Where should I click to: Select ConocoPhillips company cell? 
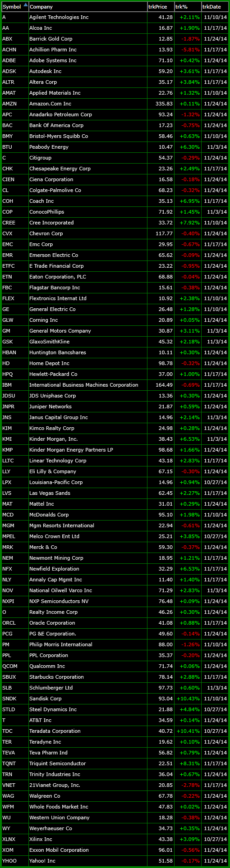point(88,212)
